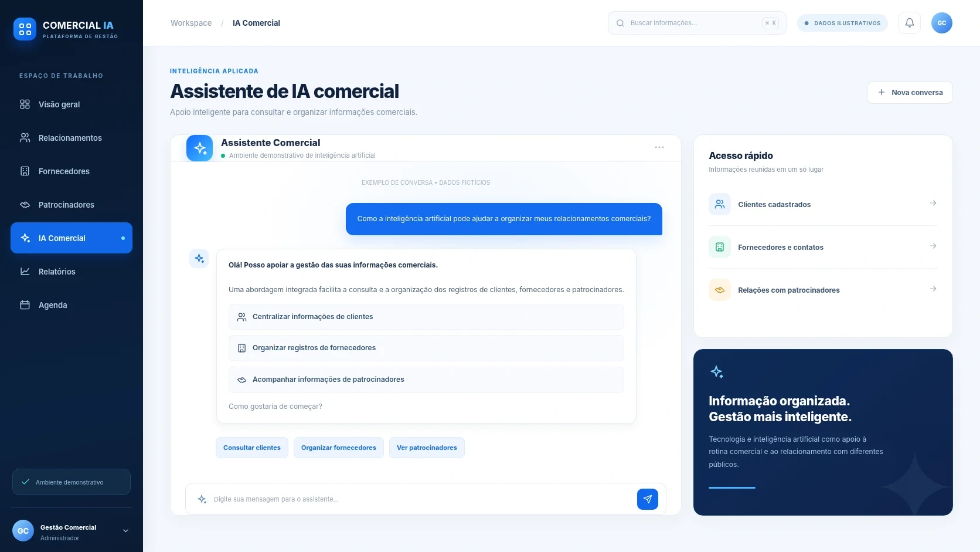Open Agenda in the sidebar
The image size is (980, 552).
tap(72, 305)
